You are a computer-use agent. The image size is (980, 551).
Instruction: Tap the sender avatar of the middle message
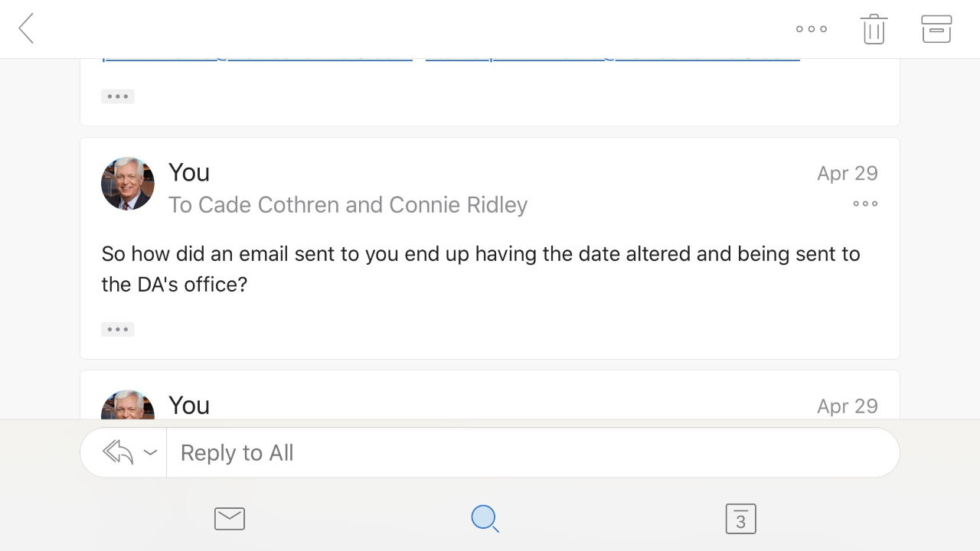coord(128,184)
